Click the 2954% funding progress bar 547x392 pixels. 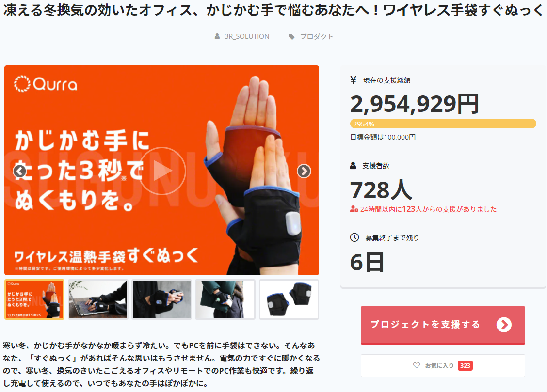coord(443,124)
